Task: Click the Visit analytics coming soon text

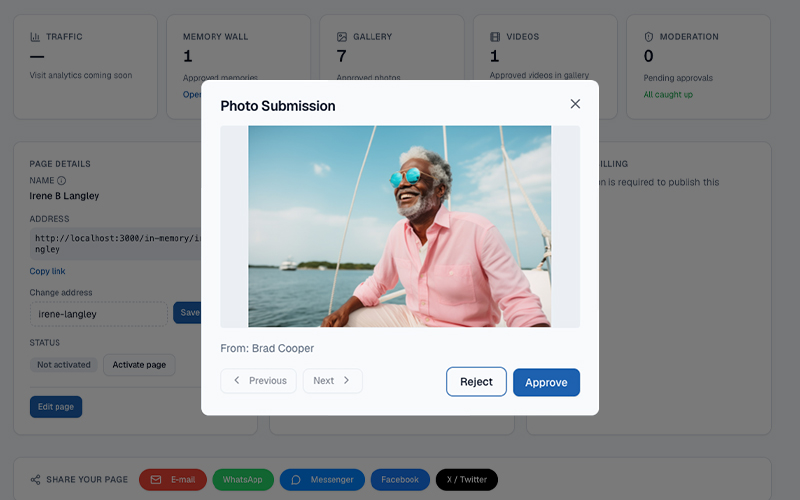Action: tap(81, 75)
